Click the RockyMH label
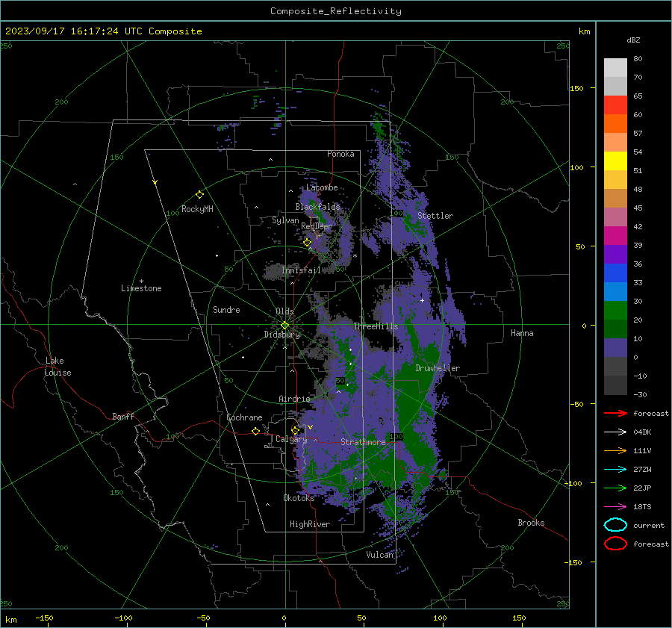The image size is (672, 628). [197, 209]
